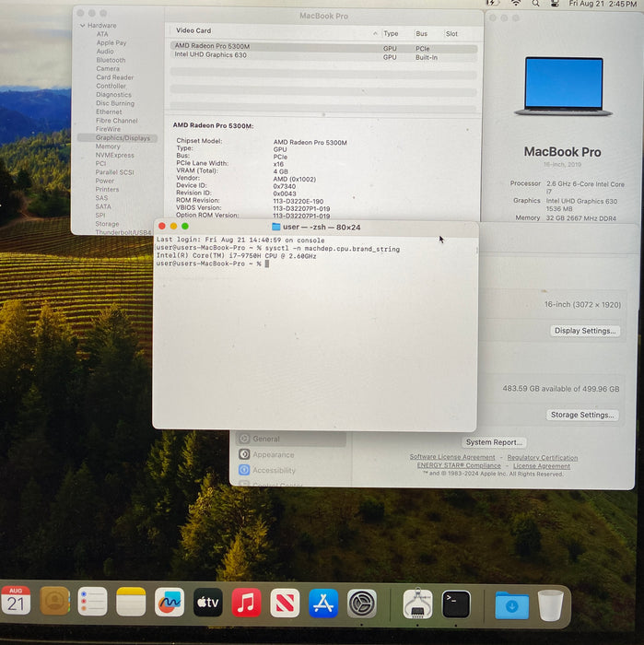The height and width of the screenshot is (645, 644).
Task: Select Apple Pay in hardware list
Action: [111, 42]
